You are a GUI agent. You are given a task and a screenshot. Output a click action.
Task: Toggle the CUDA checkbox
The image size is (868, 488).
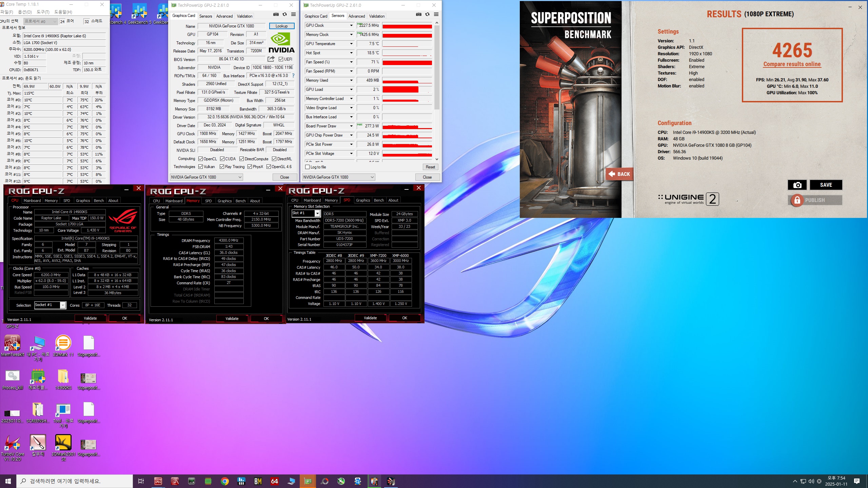pyautogui.click(x=222, y=159)
